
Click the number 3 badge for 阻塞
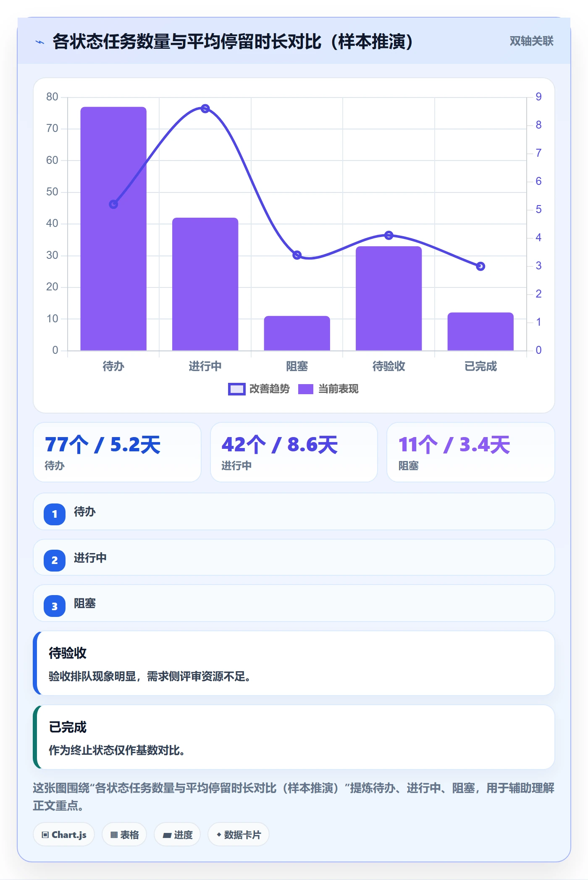pos(55,606)
